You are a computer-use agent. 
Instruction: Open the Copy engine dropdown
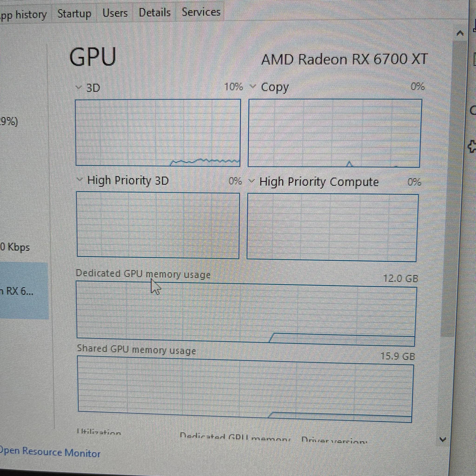[x=253, y=86]
